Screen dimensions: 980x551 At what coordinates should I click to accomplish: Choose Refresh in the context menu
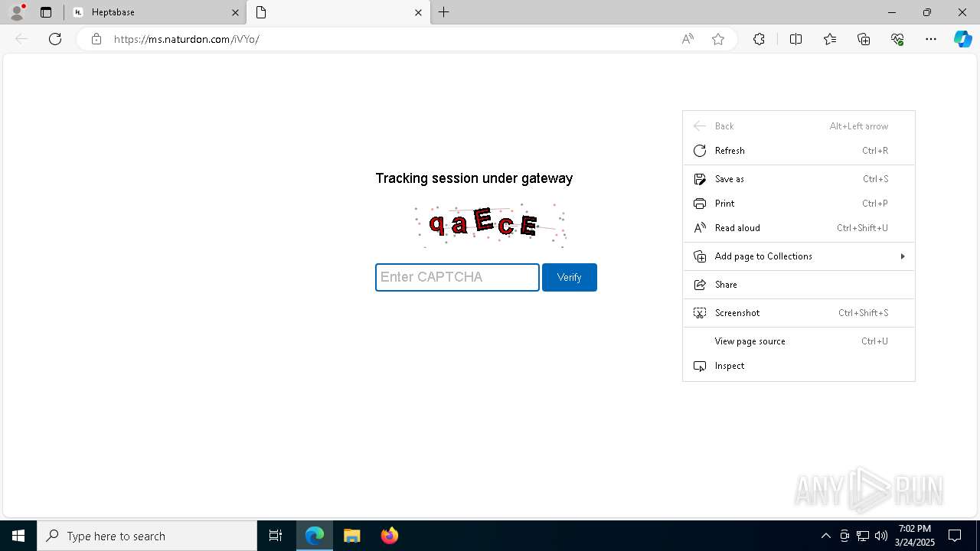point(799,151)
